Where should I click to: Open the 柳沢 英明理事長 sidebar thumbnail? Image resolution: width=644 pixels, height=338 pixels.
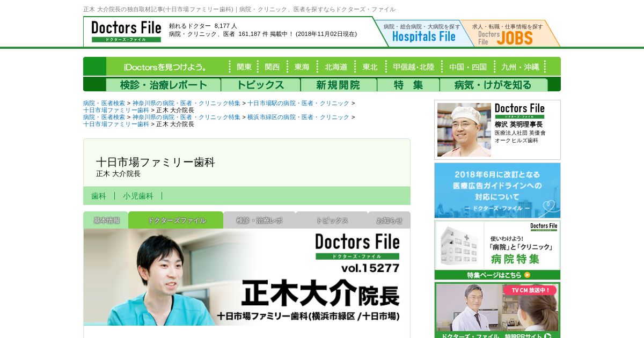click(x=464, y=130)
